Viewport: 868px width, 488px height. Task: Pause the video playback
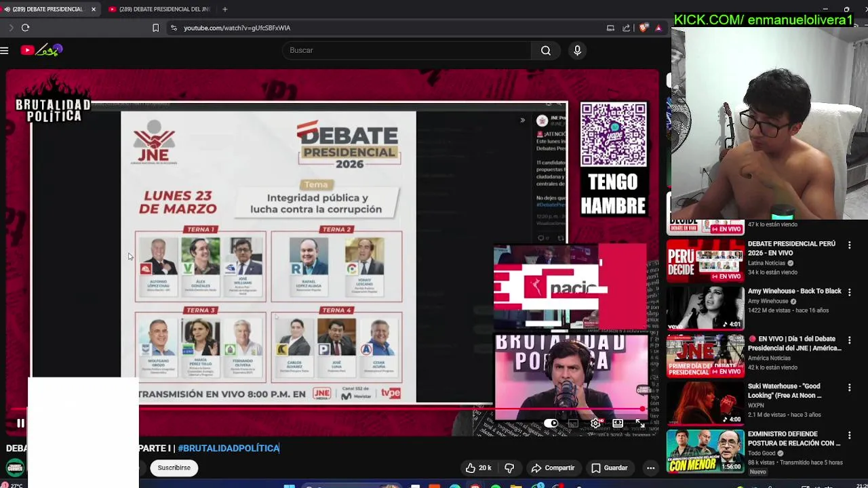20,424
